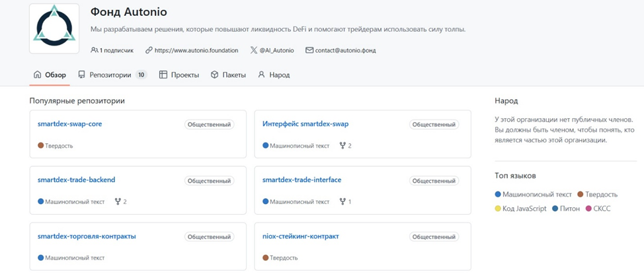
Task: Open the smartdex-торговля-контракты repository
Action: pos(87,236)
